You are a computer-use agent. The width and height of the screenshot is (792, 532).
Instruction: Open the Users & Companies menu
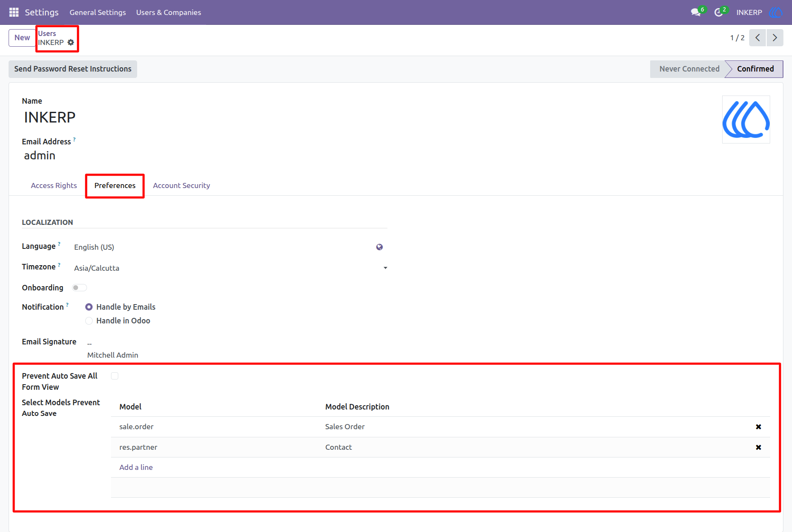[x=168, y=12]
